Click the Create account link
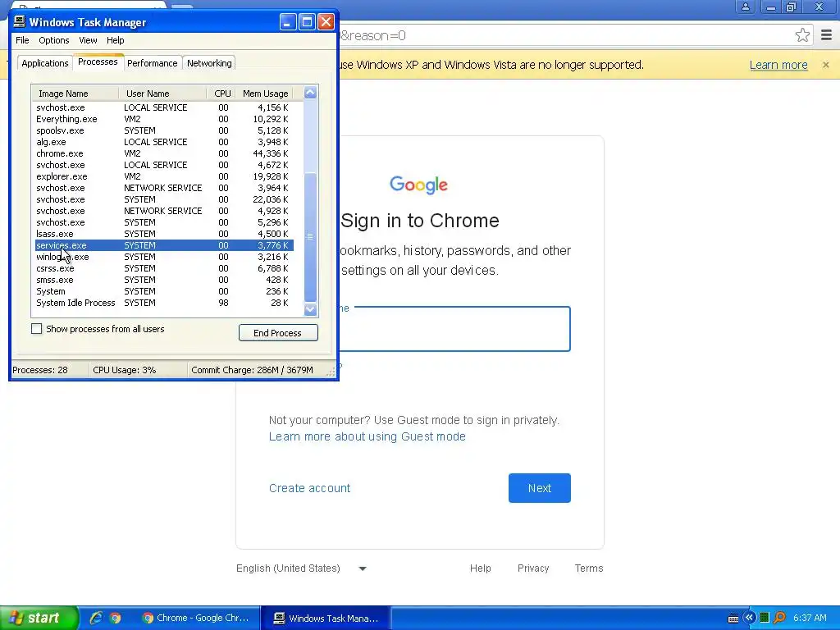 (309, 488)
